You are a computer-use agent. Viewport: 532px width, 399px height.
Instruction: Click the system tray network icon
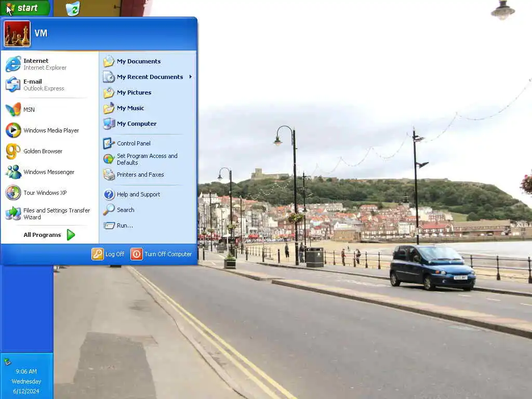coord(7,362)
